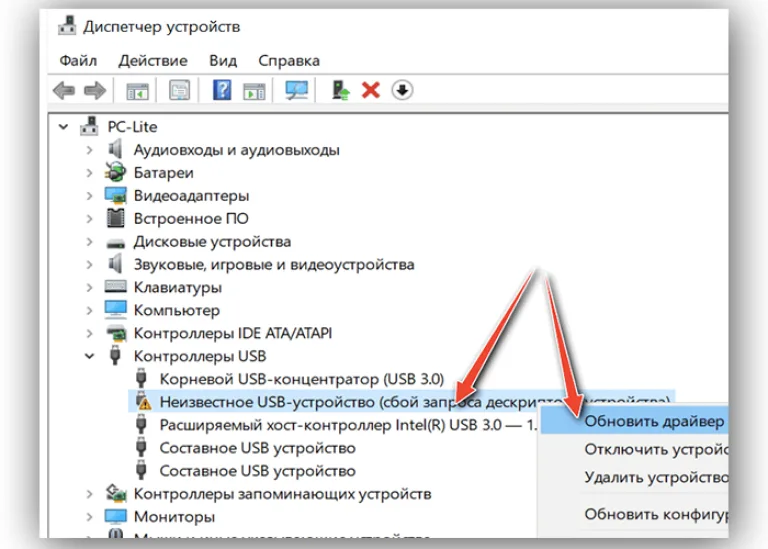Collapse the PC-Lite root node
Viewport: 768px width, 549px height.
(x=63, y=127)
